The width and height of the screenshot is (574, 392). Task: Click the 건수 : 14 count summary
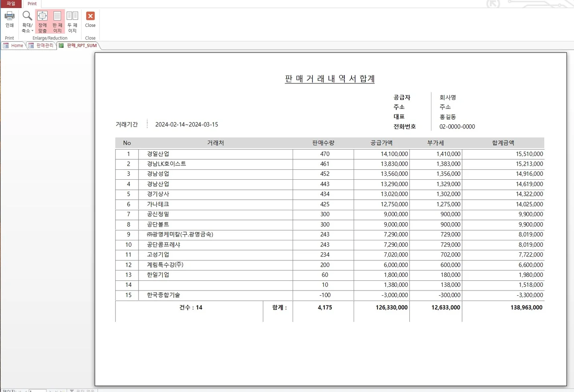(191, 307)
